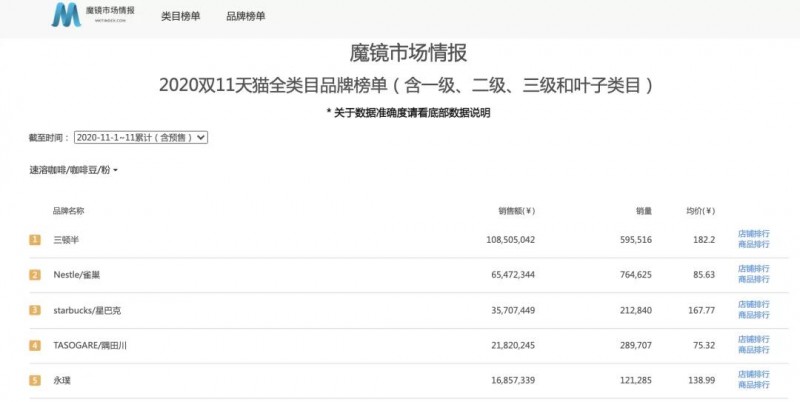800x402 pixels.
Task: Select brand name Nestle/雀巢
Action: click(77, 275)
